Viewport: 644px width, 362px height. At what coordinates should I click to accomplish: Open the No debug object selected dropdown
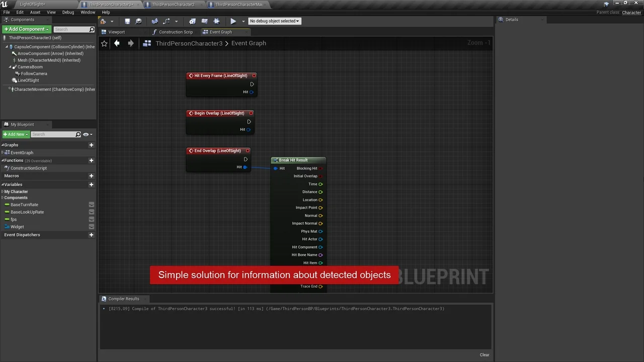(x=274, y=21)
